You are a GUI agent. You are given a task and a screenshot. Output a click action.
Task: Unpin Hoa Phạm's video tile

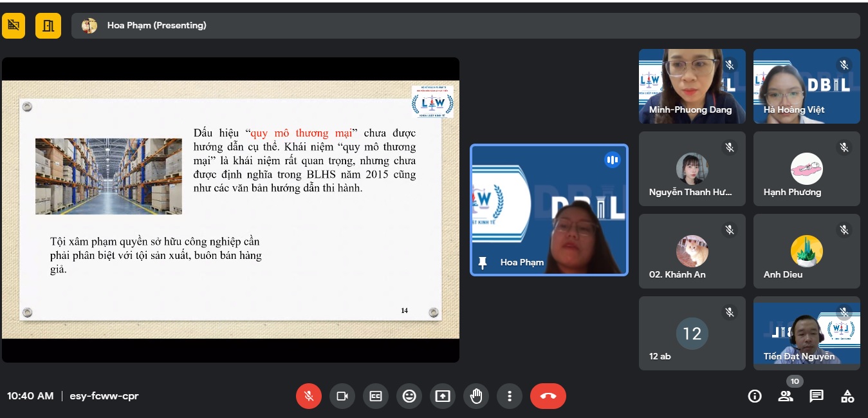click(x=483, y=262)
